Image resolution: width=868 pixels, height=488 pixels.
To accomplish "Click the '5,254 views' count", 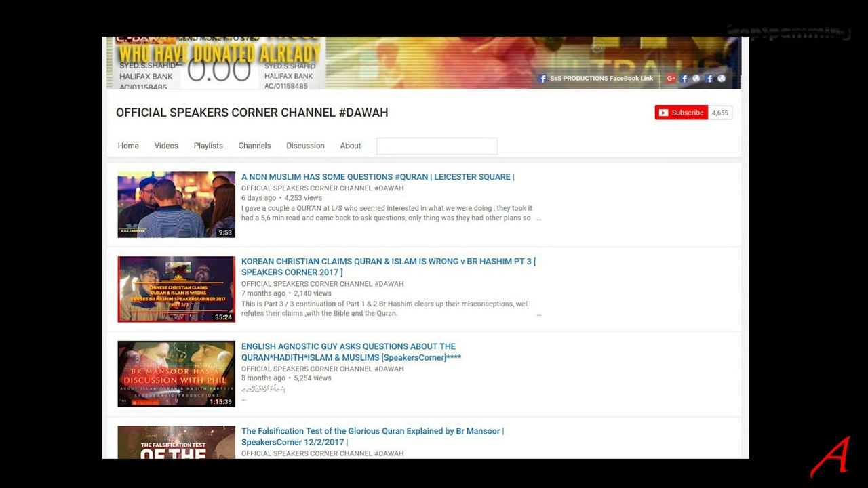I will [313, 378].
